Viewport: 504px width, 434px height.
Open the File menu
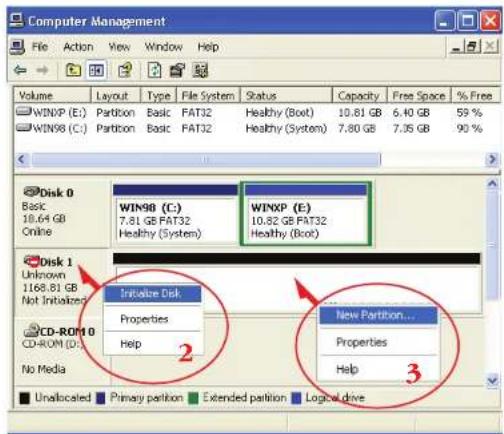[x=40, y=47]
